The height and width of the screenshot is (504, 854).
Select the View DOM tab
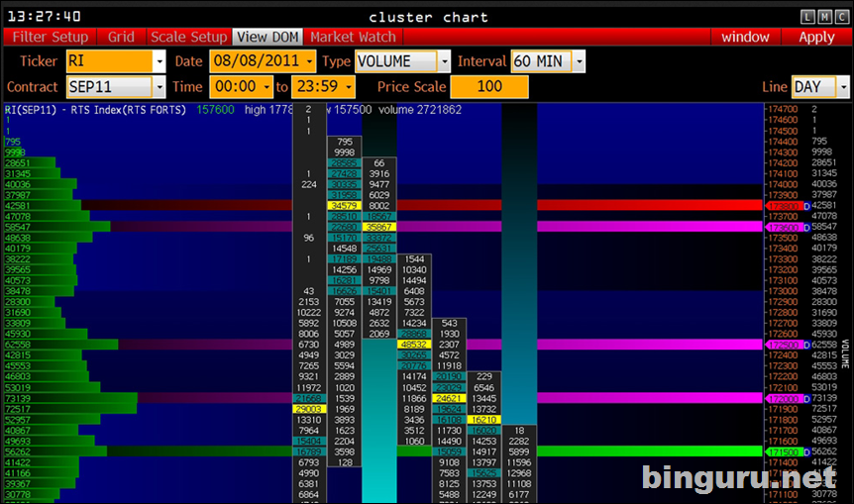(x=267, y=37)
